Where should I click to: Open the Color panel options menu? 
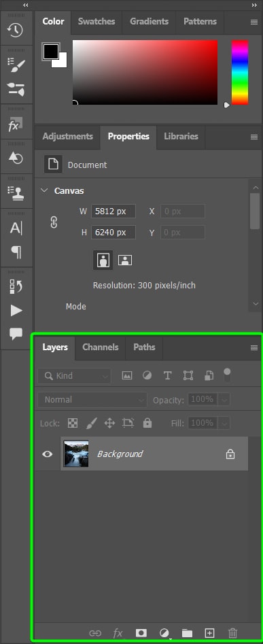click(x=254, y=22)
